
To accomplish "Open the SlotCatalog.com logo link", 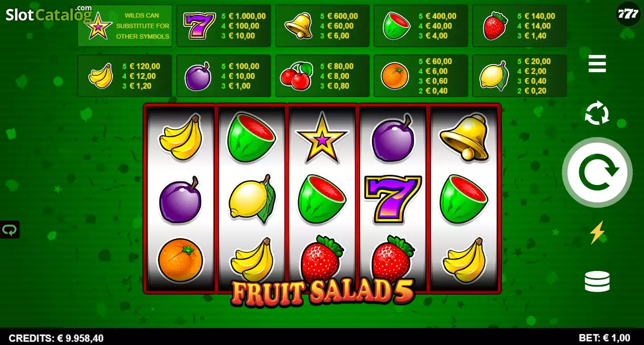I will [x=49, y=14].
